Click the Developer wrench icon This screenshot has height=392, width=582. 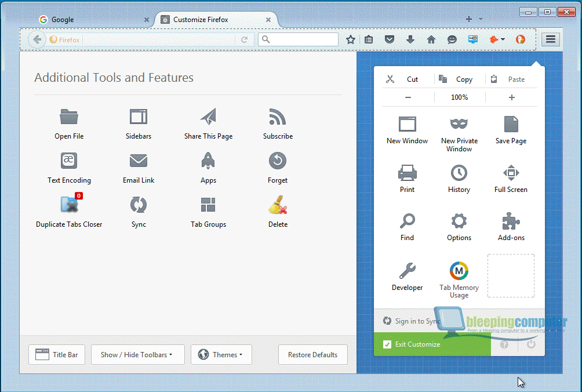(407, 271)
